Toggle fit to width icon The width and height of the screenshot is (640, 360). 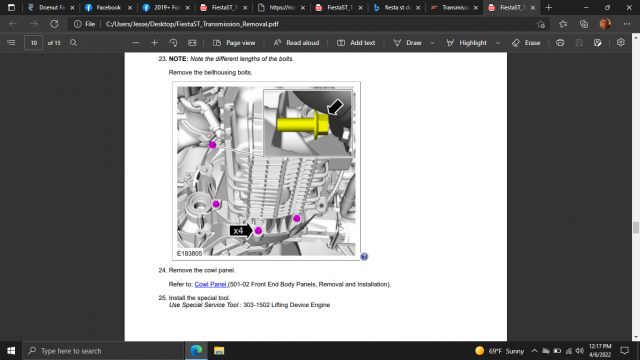click(192, 42)
